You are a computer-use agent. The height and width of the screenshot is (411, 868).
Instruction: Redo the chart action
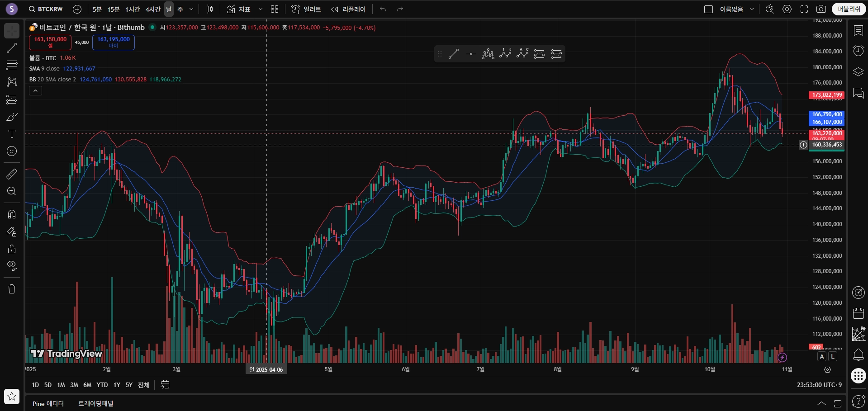tap(400, 9)
